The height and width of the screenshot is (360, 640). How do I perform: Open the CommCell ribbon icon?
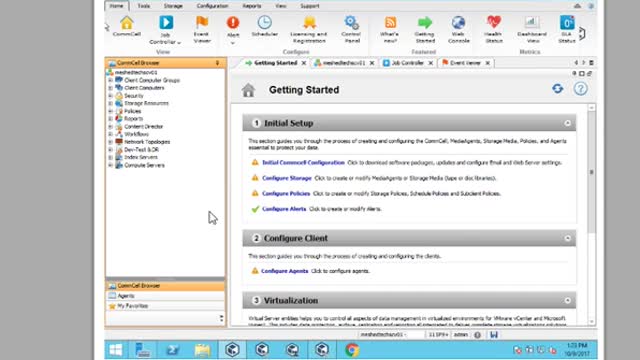tap(127, 26)
